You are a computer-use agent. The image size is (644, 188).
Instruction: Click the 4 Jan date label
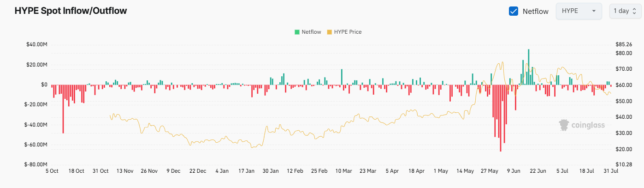tap(222, 171)
